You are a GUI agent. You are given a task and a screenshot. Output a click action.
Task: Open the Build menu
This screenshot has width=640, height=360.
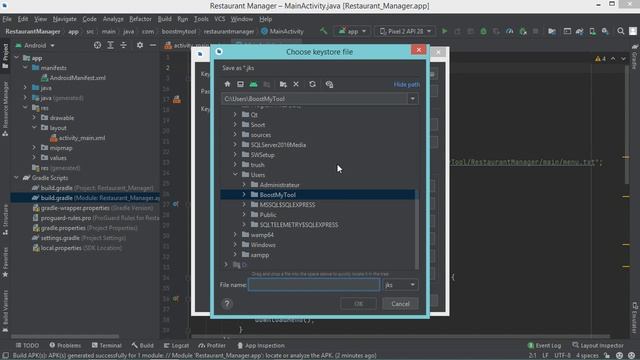pyautogui.click(x=164, y=19)
